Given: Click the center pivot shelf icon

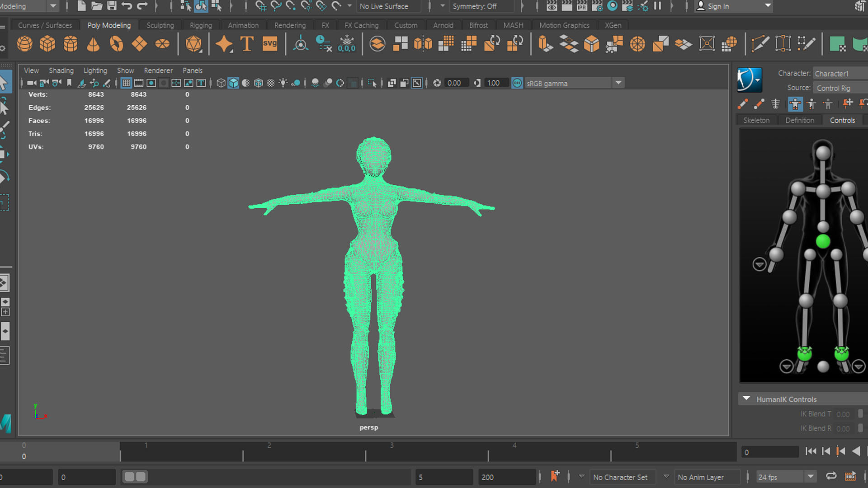Looking at the screenshot, I should point(301,44).
